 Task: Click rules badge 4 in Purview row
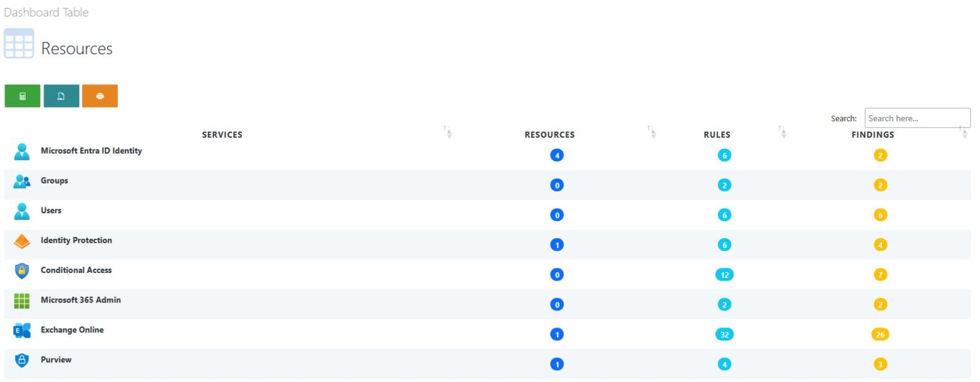[725, 364]
